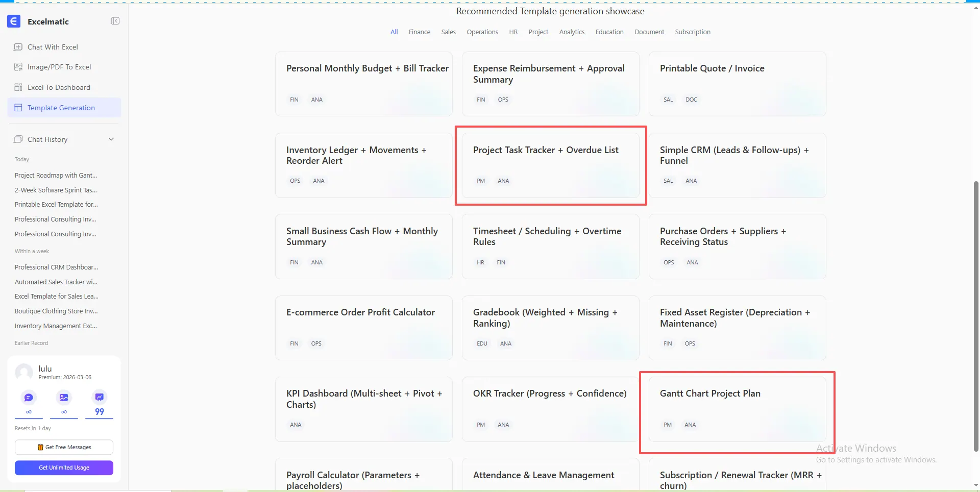Screen dimensions: 980x492
Task: Click the Image/PDF To Excel icon
Action: click(x=18, y=67)
